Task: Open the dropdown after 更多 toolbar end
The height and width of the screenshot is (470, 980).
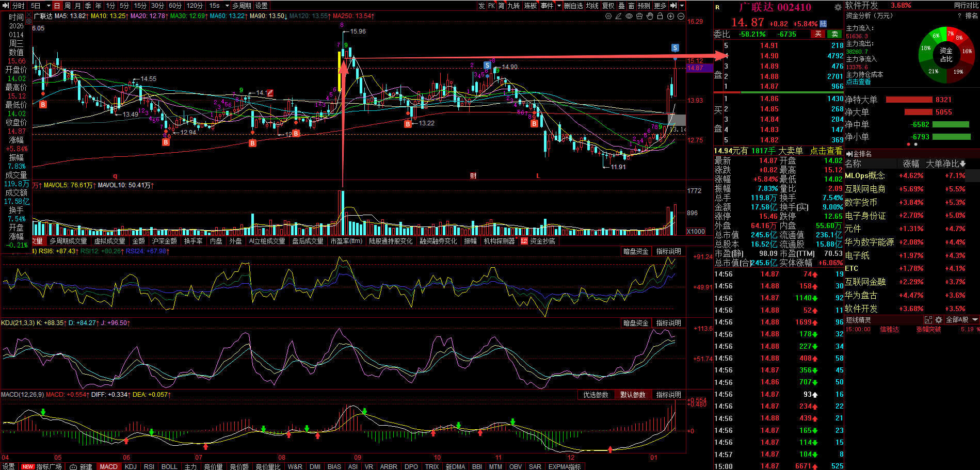Action: 682,6
